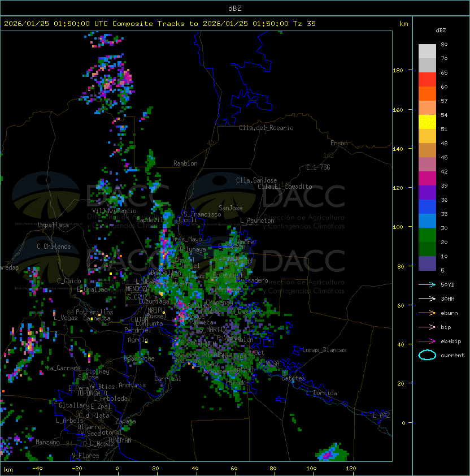Click the radar echo cell below L_Dormida
This screenshot has height=476, width=470.
click(x=332, y=453)
